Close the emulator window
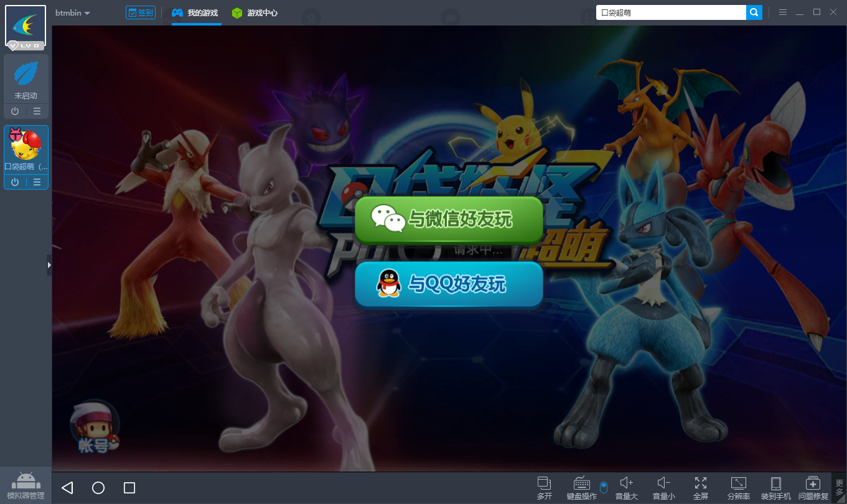The height and width of the screenshot is (504, 847). pos(833,12)
